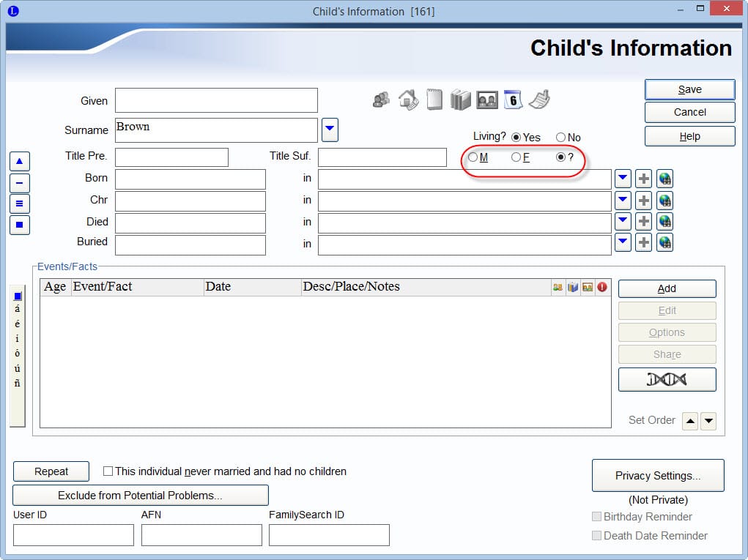The height and width of the screenshot is (560, 748).
Task: Select the F gender radio button
Action: tap(516, 157)
